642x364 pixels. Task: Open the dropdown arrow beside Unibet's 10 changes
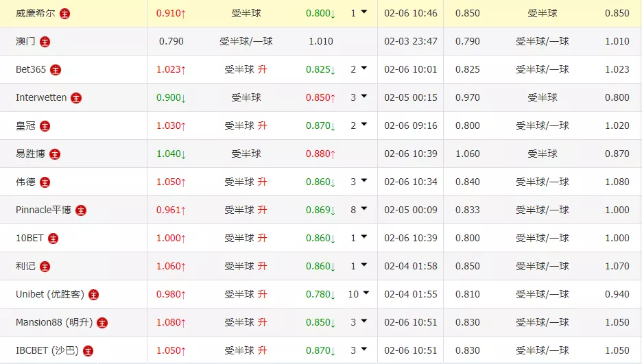(x=366, y=293)
